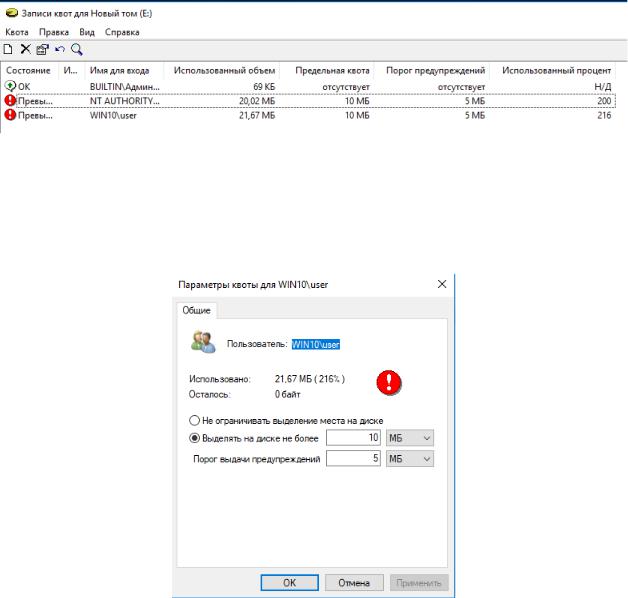The image size is (628, 598).
Task: Sort by 'Порог предупреждений' column header
Action: click(x=432, y=70)
